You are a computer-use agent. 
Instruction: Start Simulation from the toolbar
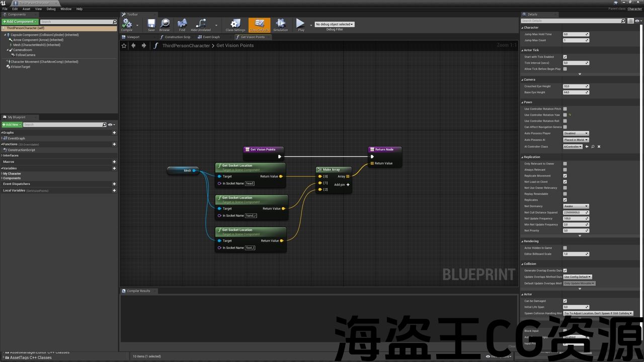(280, 25)
